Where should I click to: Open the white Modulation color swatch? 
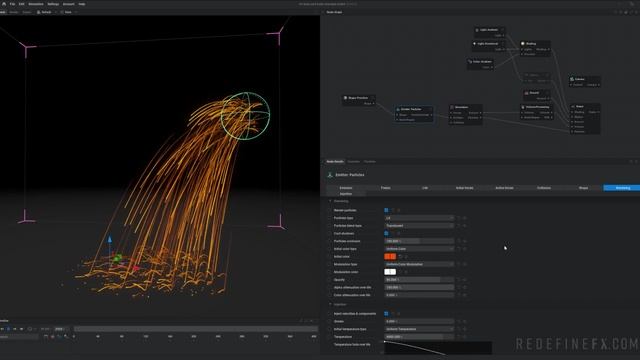[390, 272]
